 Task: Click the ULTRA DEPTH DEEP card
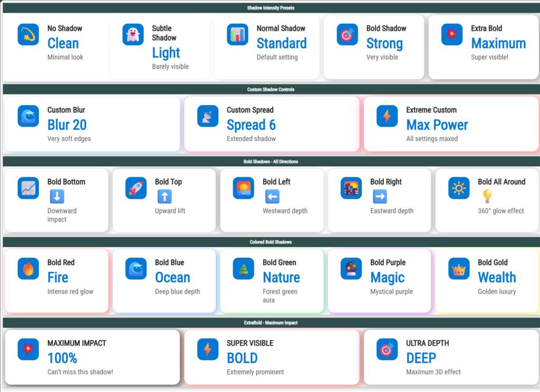coord(451,357)
